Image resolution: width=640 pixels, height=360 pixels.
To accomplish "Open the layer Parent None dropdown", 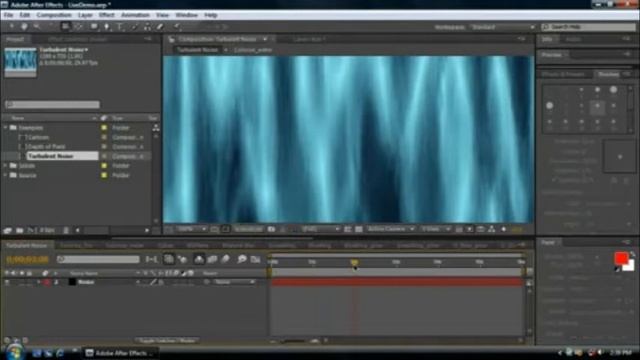I will pyautogui.click(x=235, y=282).
